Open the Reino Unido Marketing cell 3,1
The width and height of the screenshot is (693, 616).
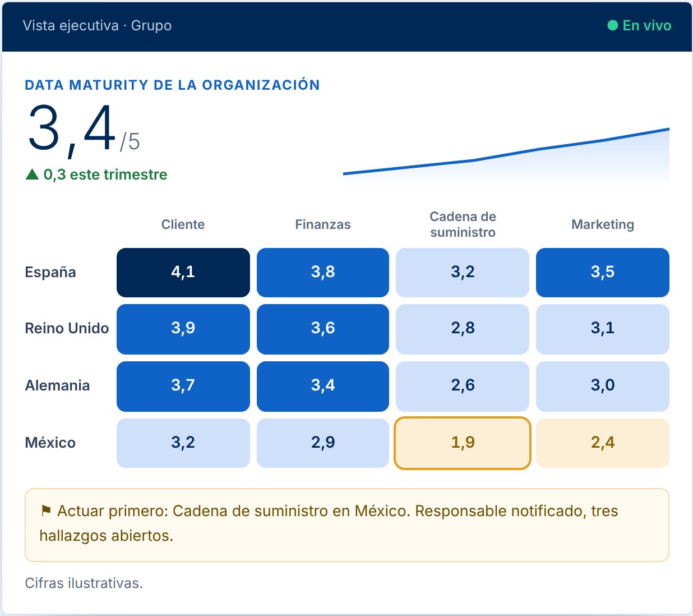pyautogui.click(x=603, y=329)
